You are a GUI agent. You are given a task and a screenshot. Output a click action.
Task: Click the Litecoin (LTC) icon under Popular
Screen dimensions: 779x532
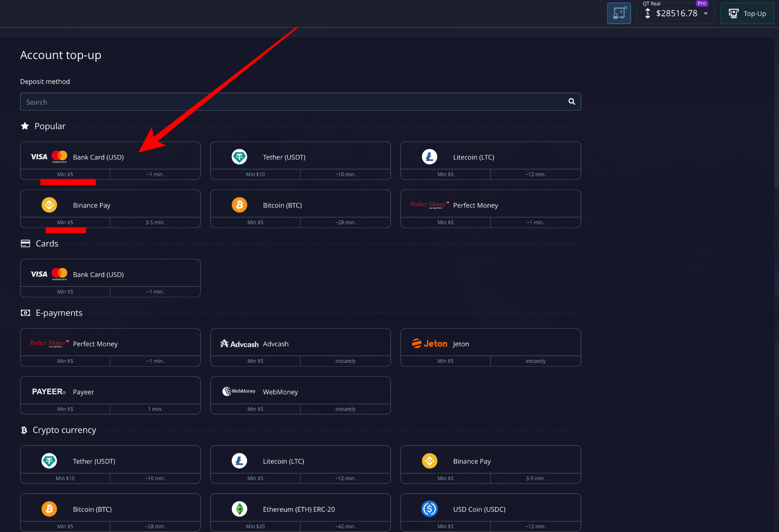coord(430,157)
